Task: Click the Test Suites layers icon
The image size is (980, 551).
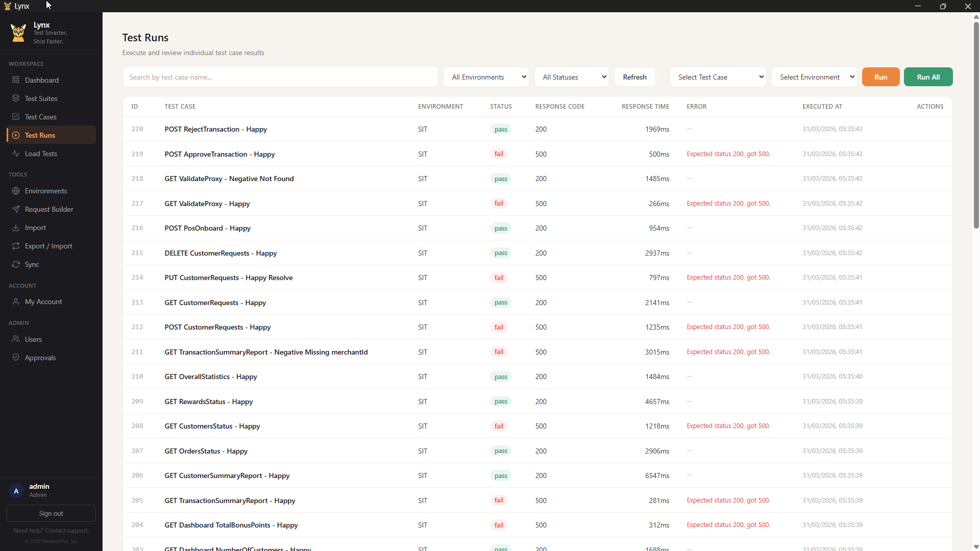Action: (16, 98)
